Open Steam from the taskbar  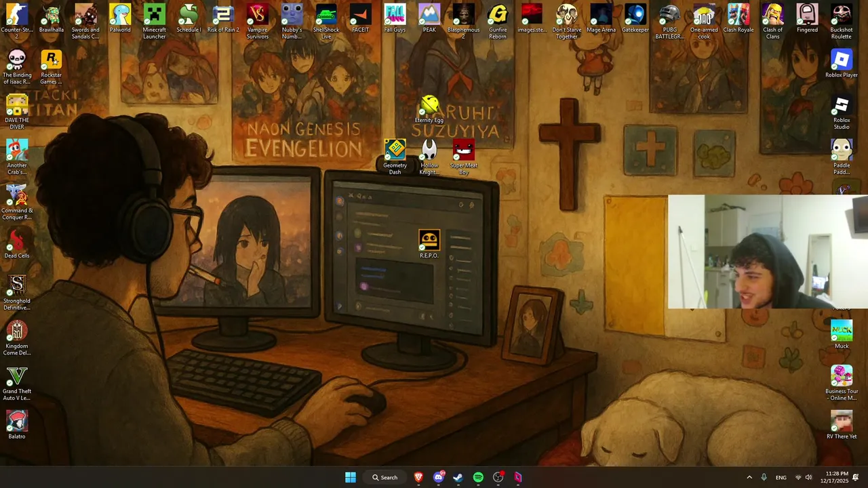click(458, 477)
